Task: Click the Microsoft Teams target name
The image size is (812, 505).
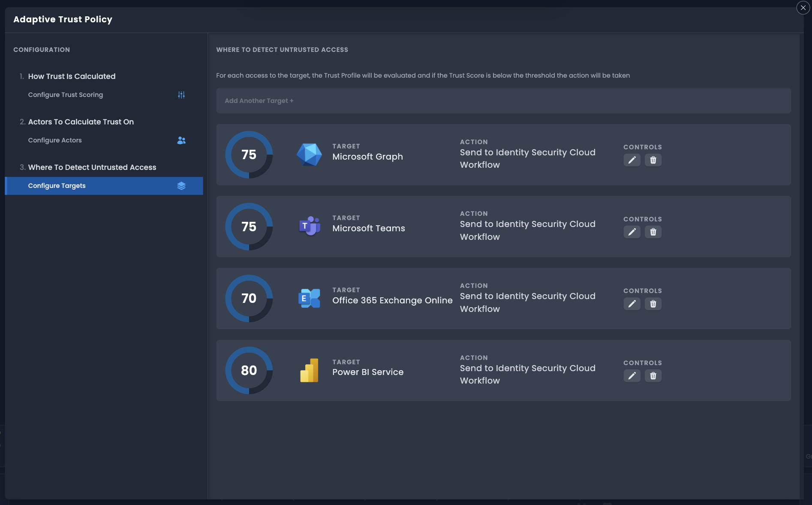Action: (x=369, y=228)
